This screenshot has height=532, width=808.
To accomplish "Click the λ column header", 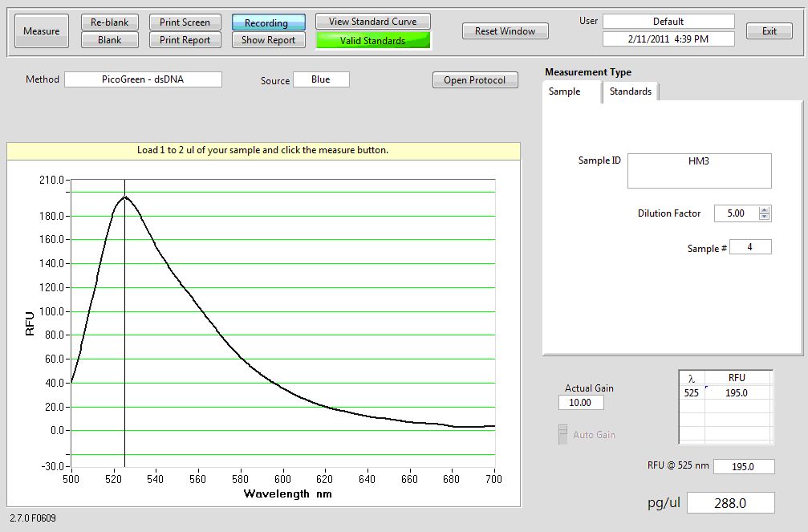I will click(692, 379).
